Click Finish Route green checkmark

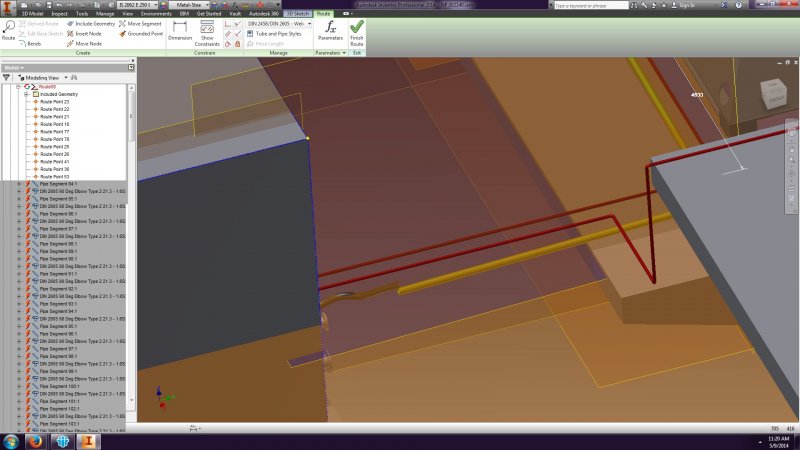pyautogui.click(x=357, y=31)
